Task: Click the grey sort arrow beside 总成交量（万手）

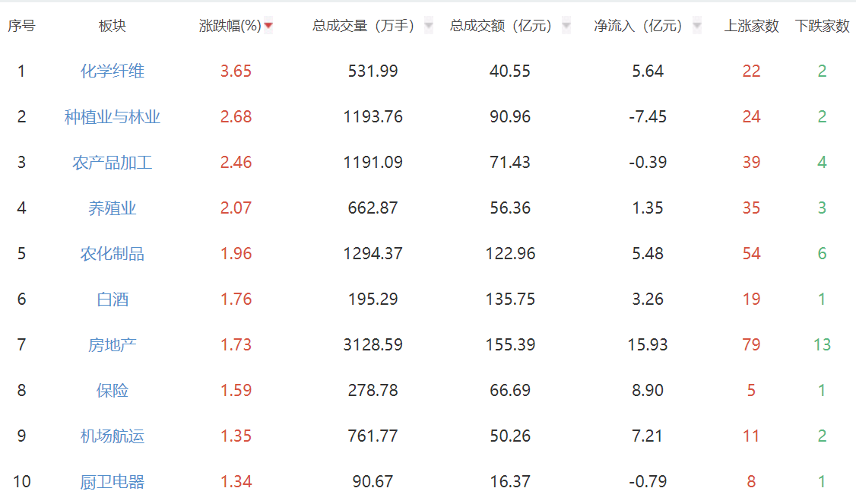Action: [x=429, y=26]
